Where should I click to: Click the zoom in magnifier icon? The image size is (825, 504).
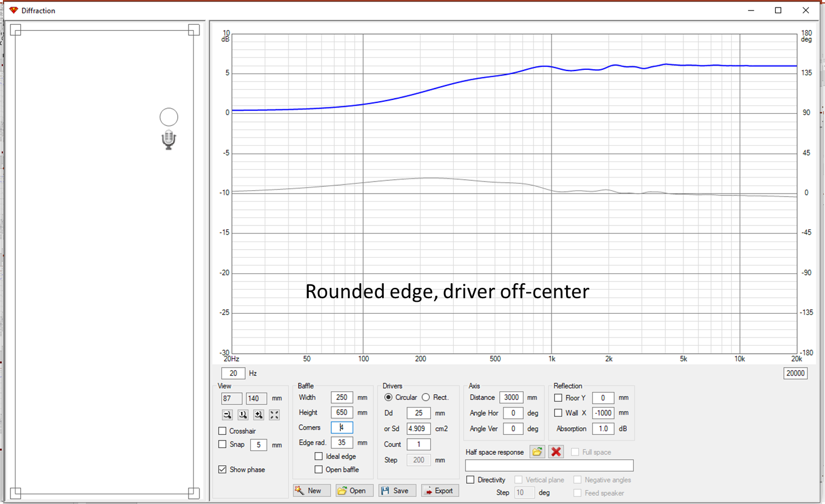(258, 415)
